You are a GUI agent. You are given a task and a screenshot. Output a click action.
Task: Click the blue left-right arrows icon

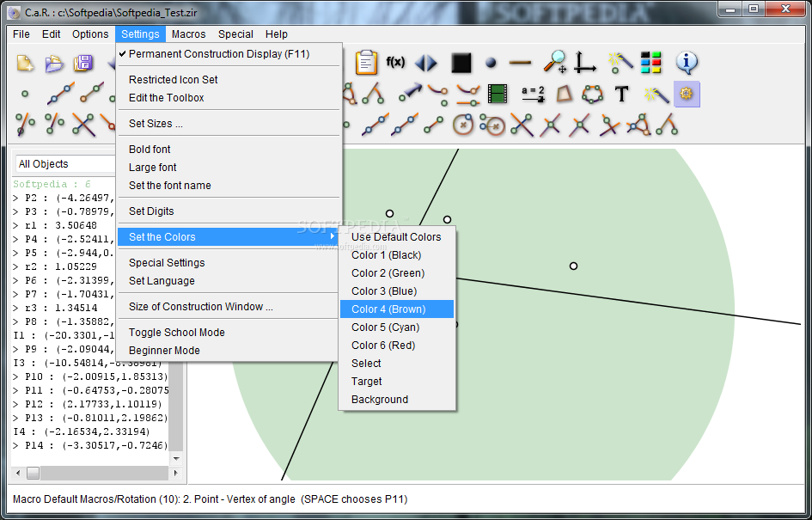tap(426, 64)
